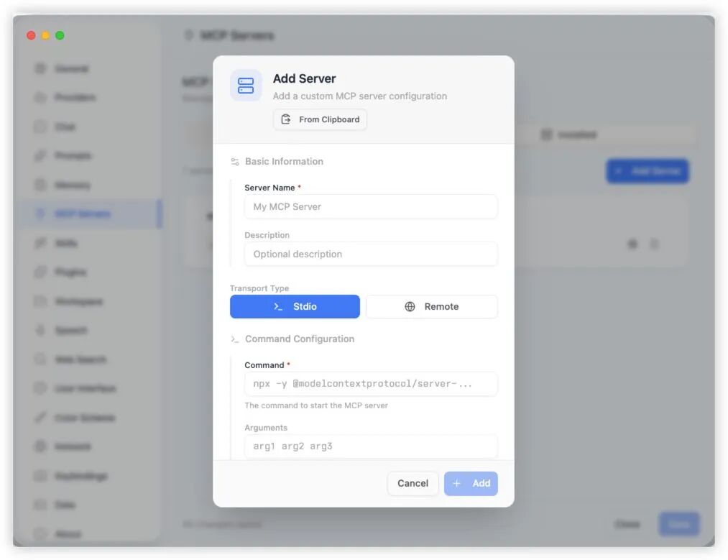
Task: Open Web Search in the settings sidebar
Action: click(80, 359)
